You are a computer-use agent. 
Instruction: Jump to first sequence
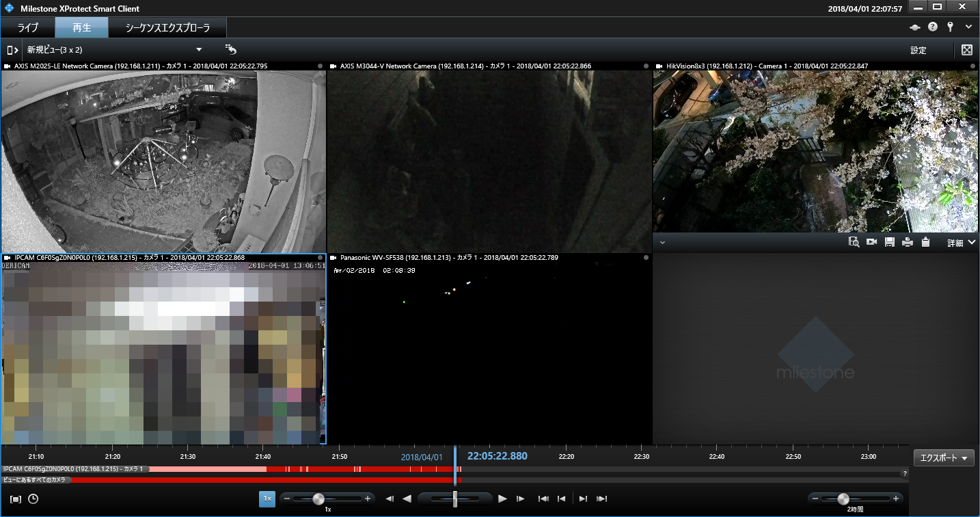click(543, 499)
